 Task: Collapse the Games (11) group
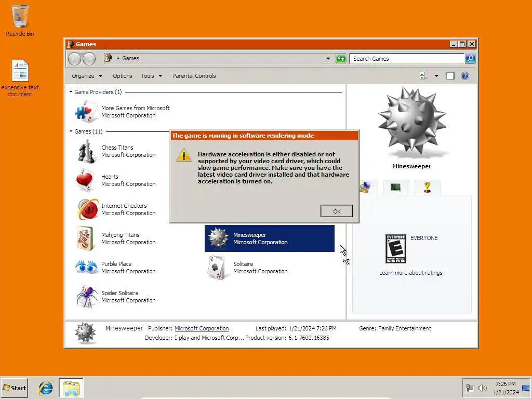(71, 131)
